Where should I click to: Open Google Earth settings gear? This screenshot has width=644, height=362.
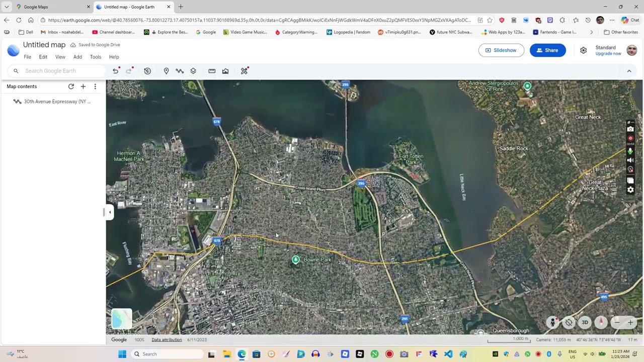coord(583,50)
